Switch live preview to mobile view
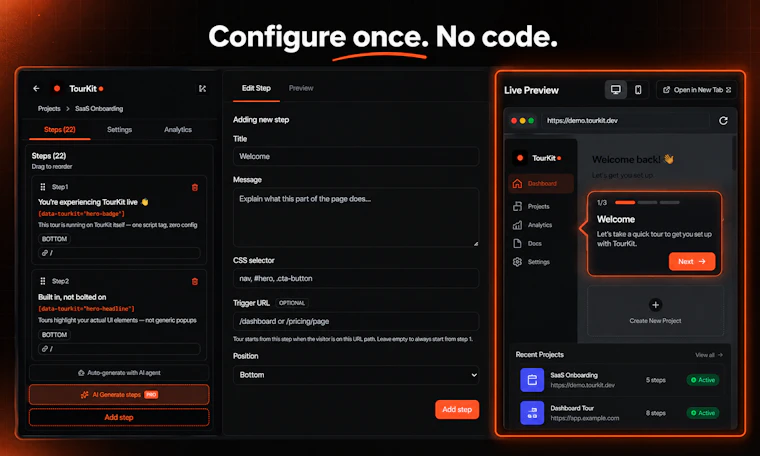760x456 pixels. point(638,90)
